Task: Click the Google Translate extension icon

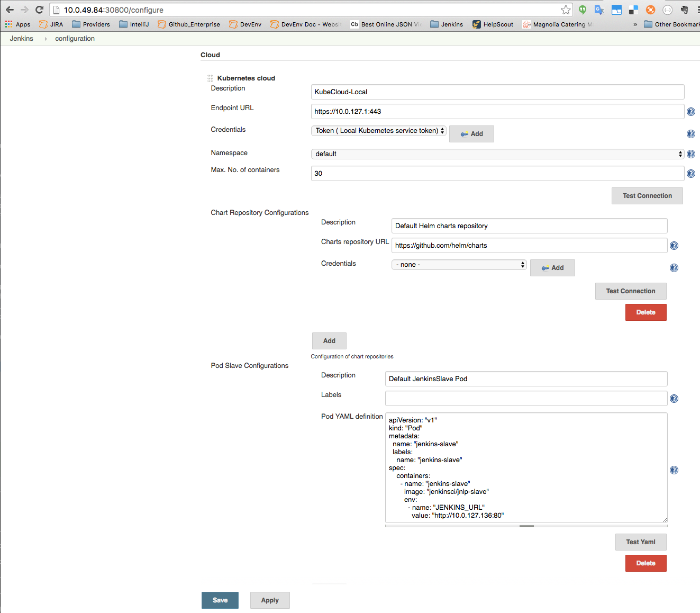Action: pos(599,10)
